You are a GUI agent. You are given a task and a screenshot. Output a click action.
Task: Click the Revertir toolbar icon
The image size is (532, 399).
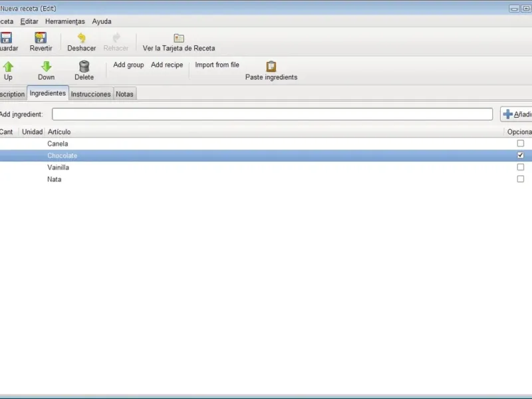tap(41, 38)
